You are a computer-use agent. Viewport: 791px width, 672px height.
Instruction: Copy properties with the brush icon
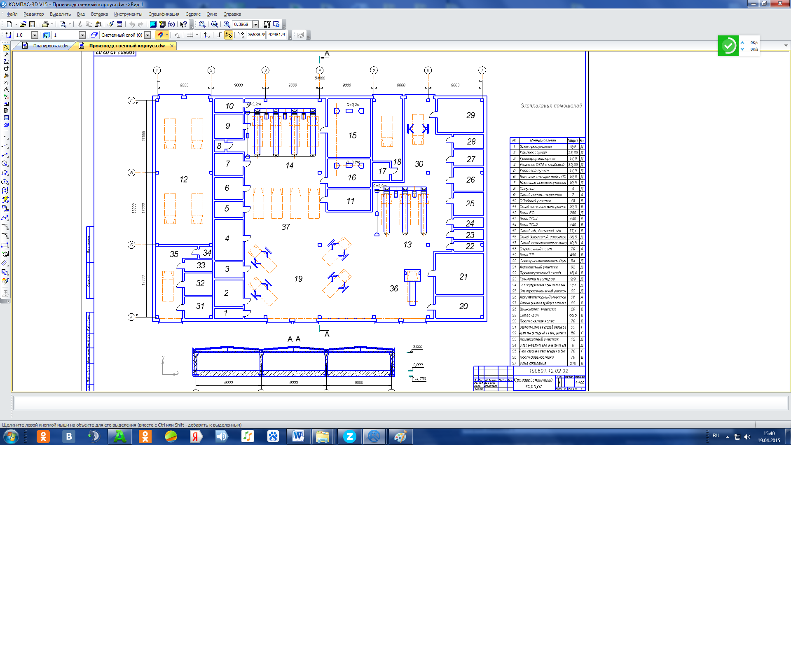coord(111,24)
